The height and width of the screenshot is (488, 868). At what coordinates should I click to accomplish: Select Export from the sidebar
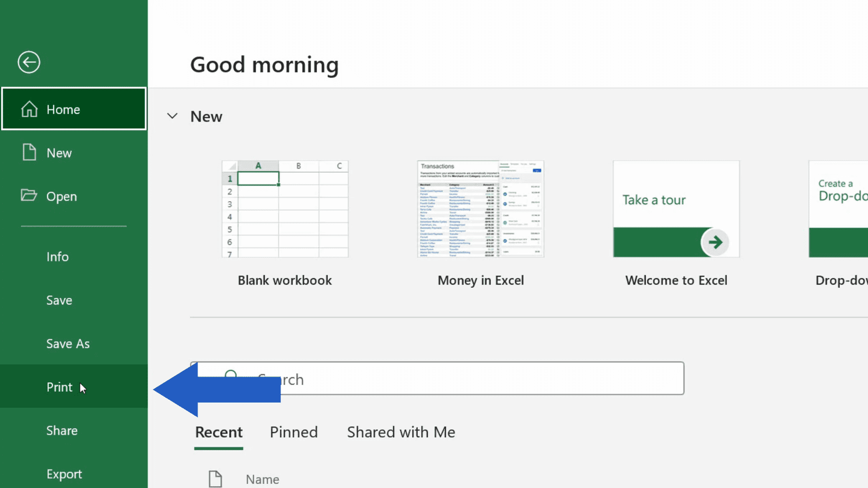tap(64, 474)
